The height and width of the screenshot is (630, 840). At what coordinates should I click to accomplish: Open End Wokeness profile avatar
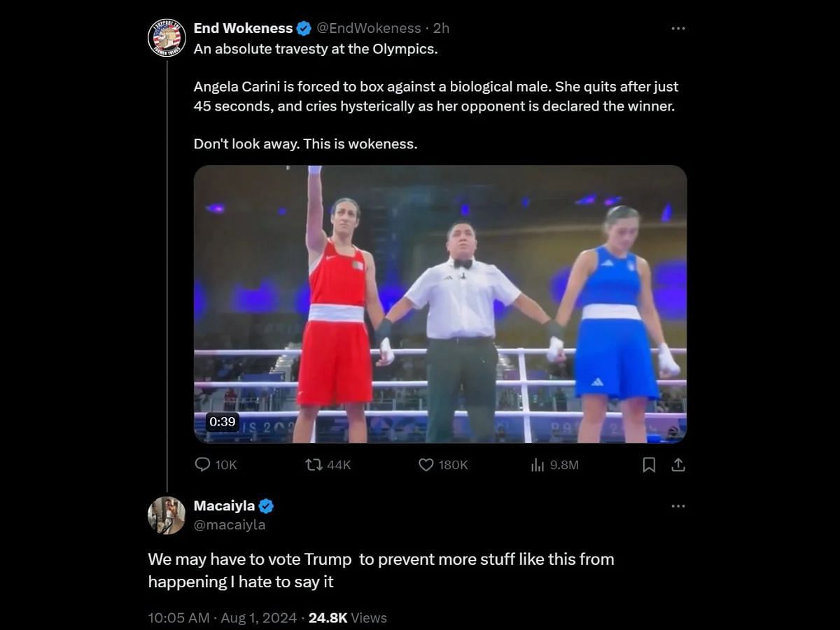point(166,36)
